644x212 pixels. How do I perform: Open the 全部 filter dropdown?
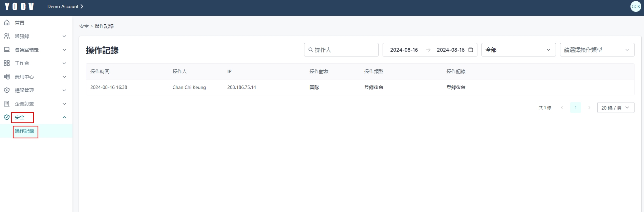pos(518,50)
